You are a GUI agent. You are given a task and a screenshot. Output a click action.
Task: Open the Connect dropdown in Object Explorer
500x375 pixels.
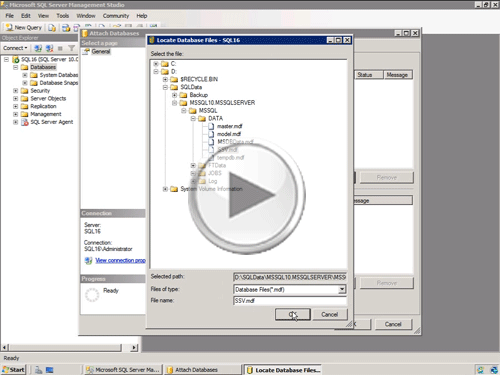(x=15, y=48)
